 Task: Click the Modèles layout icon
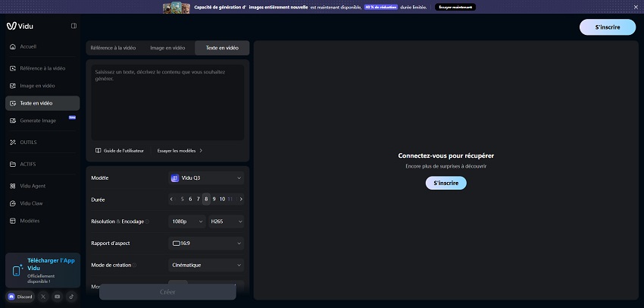[x=13, y=221]
